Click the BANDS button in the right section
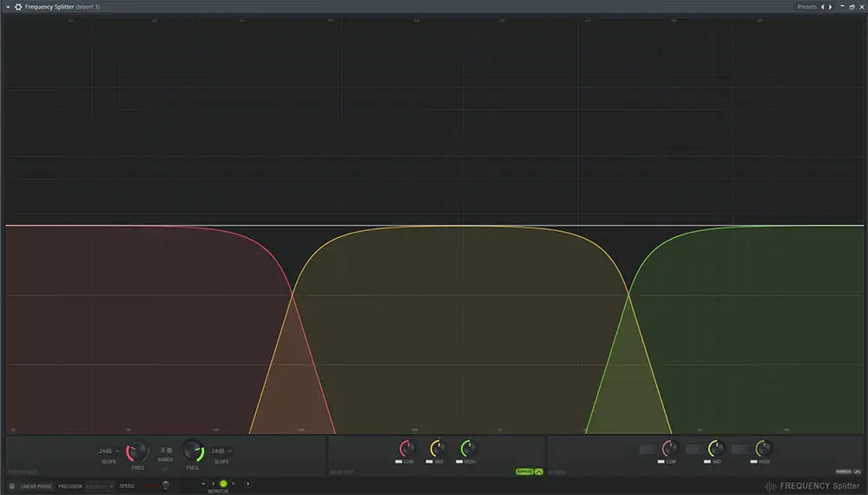The image size is (868, 495). click(x=842, y=472)
